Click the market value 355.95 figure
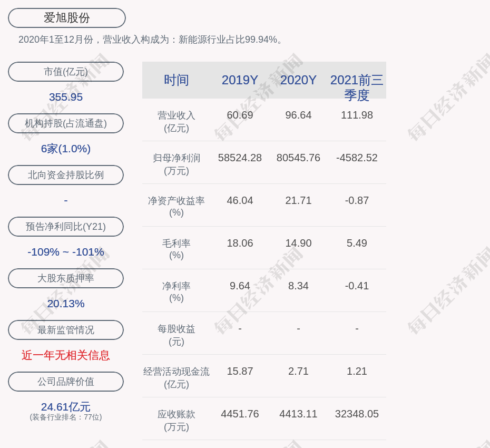The image size is (490, 448). pyautogui.click(x=66, y=97)
